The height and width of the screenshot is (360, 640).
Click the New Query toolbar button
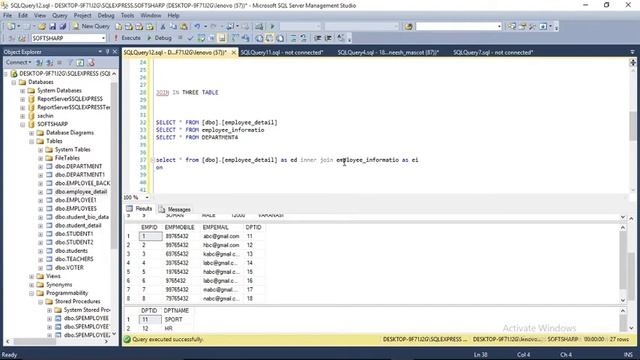91,26
